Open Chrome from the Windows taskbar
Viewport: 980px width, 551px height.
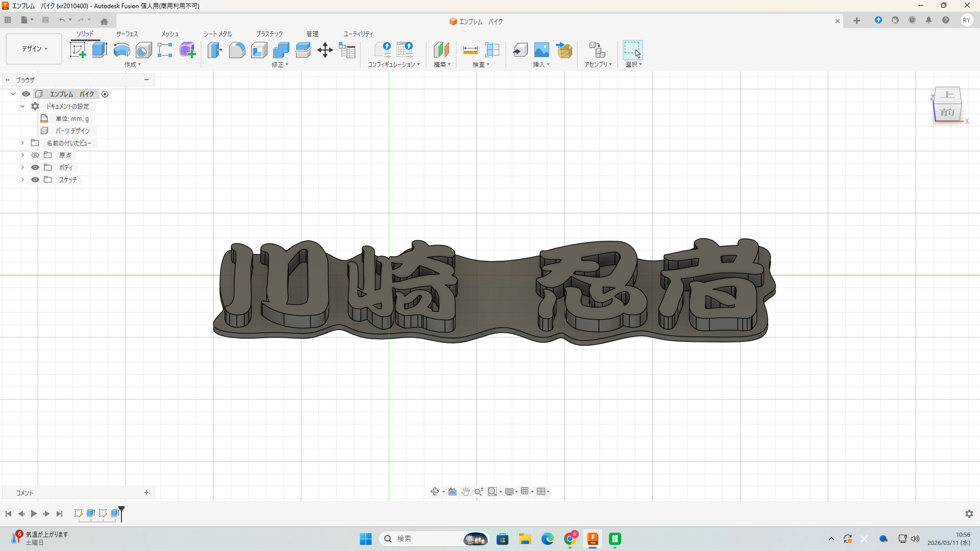[570, 539]
